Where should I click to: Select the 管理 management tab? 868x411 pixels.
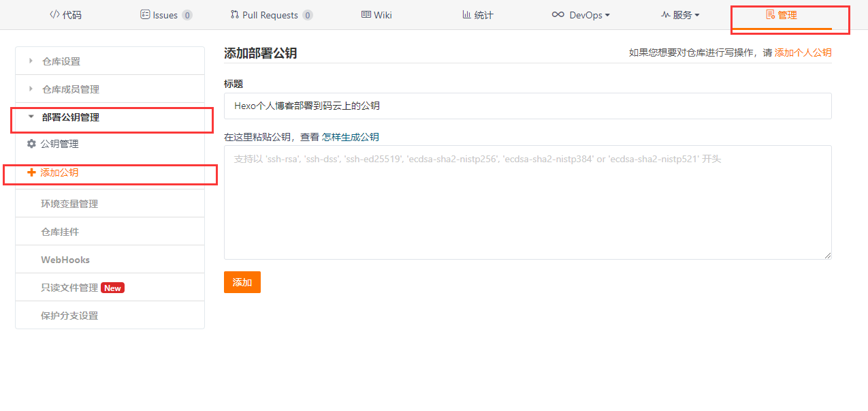[782, 15]
